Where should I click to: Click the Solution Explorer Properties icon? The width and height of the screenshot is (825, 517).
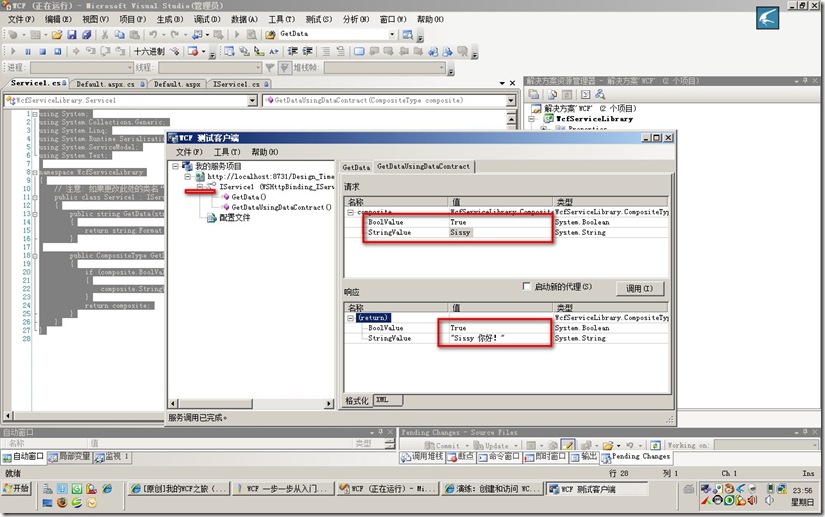point(534,95)
